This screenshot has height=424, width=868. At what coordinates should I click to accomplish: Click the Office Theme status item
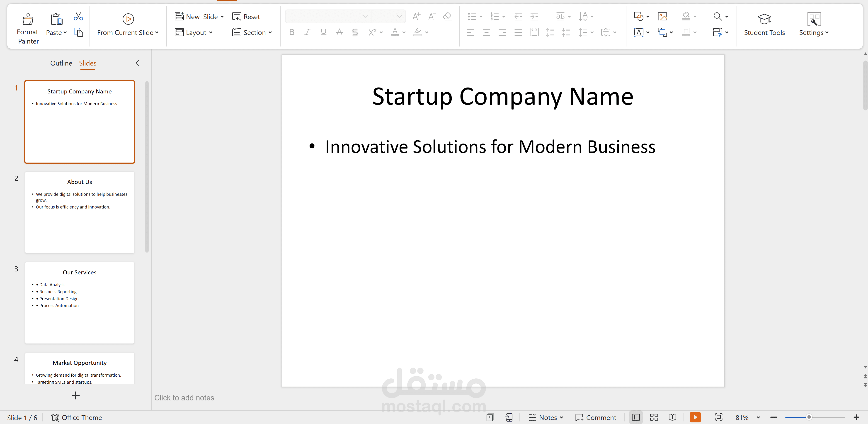[x=76, y=417]
